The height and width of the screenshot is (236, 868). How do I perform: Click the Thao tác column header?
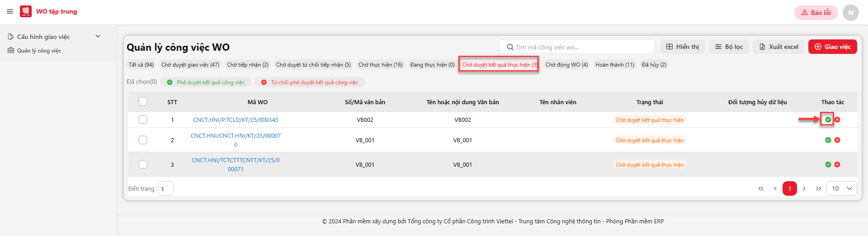833,102
